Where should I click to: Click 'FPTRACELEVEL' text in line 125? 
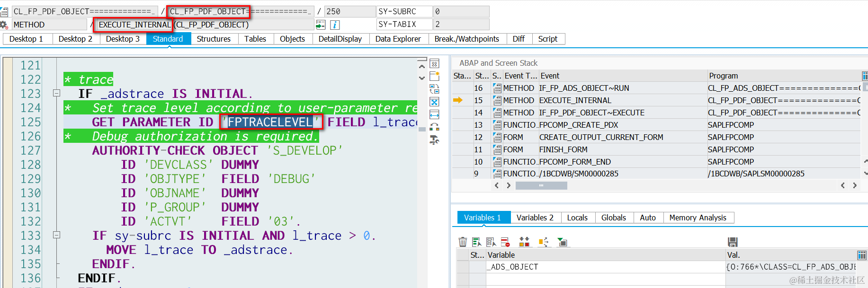[x=271, y=122]
